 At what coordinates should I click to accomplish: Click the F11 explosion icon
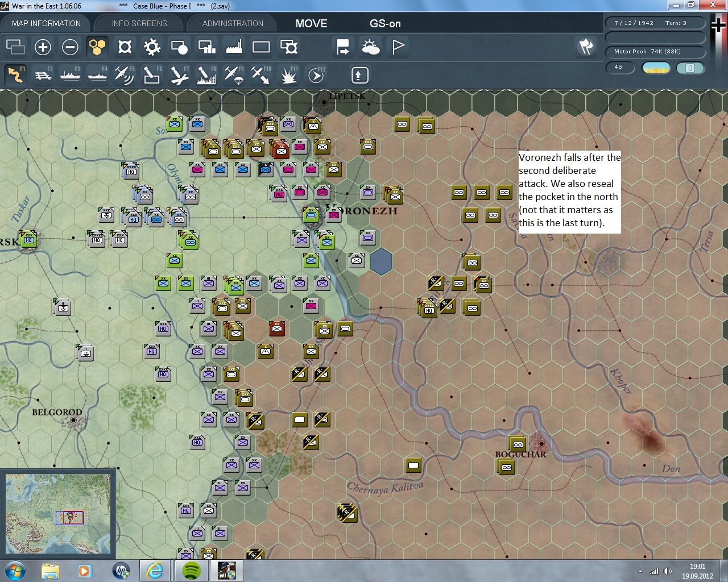point(288,75)
